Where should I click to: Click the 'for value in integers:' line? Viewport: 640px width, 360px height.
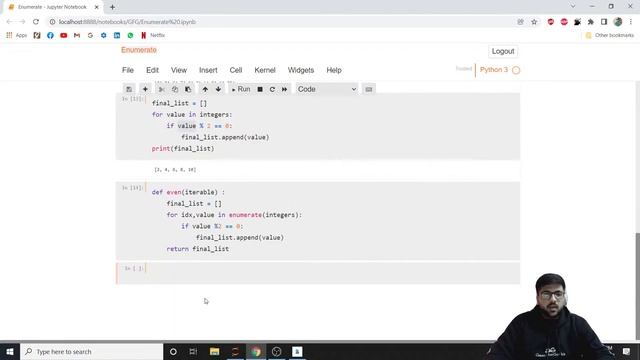tap(192, 115)
